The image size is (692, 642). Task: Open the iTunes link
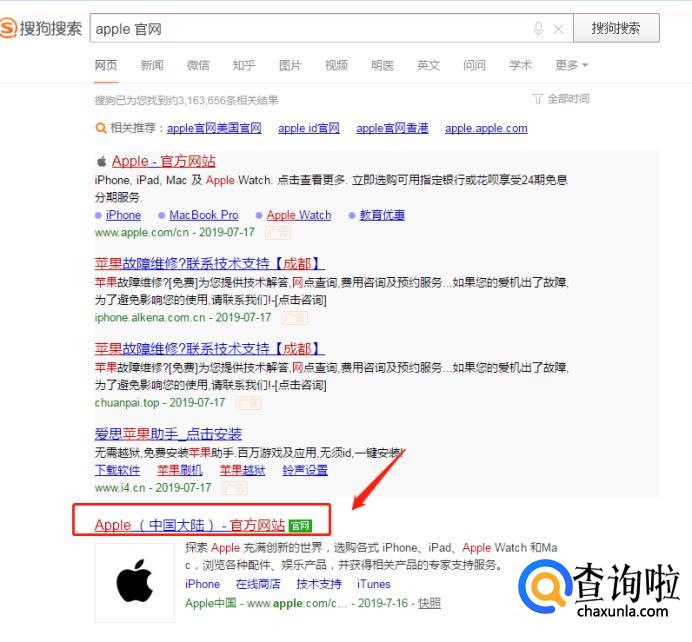tap(374, 584)
